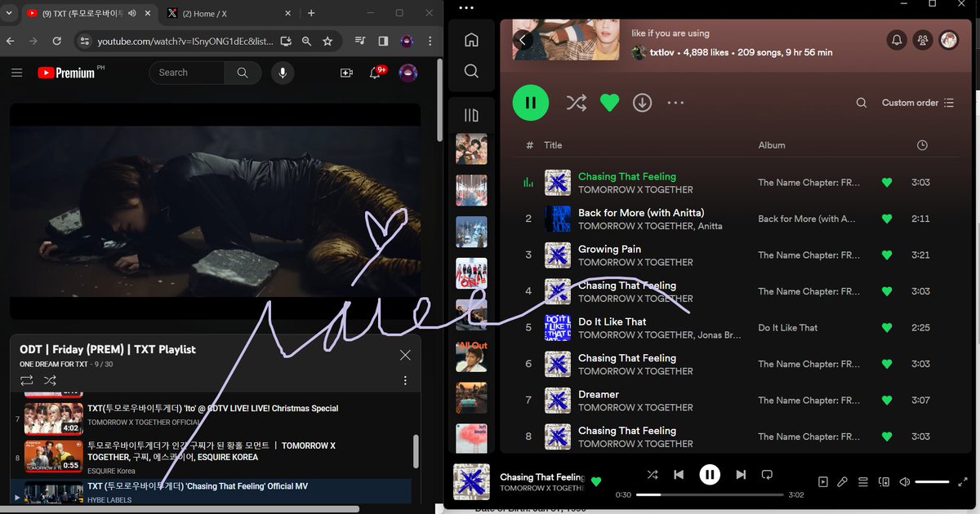Open the Custom order sort dropdown
This screenshot has width=980, height=514.
[x=917, y=103]
